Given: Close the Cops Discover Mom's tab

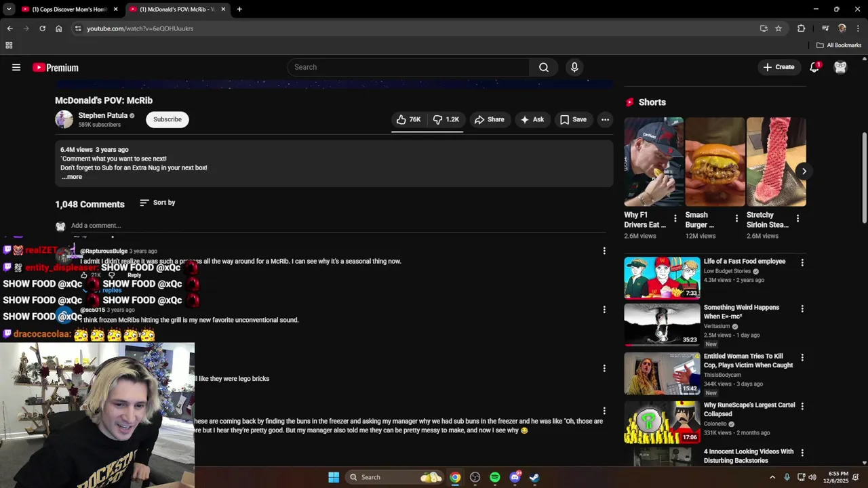Looking at the screenshot, I should point(116,9).
